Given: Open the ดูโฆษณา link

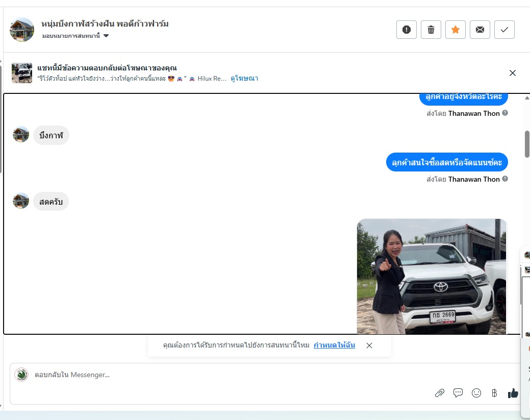Looking at the screenshot, I should pos(244,79).
